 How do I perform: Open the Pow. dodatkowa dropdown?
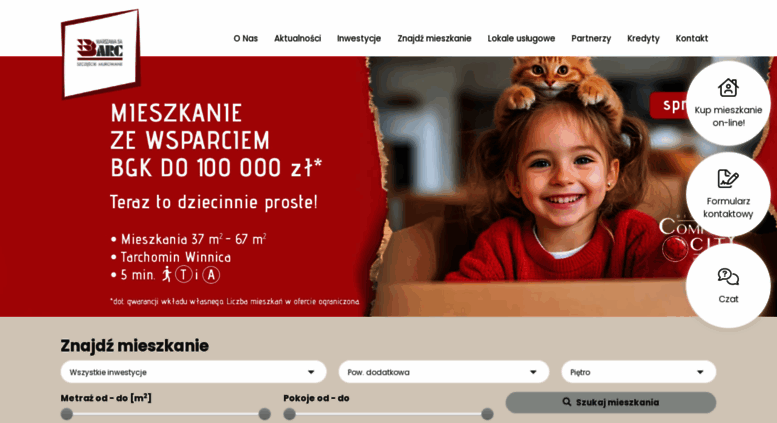point(444,372)
